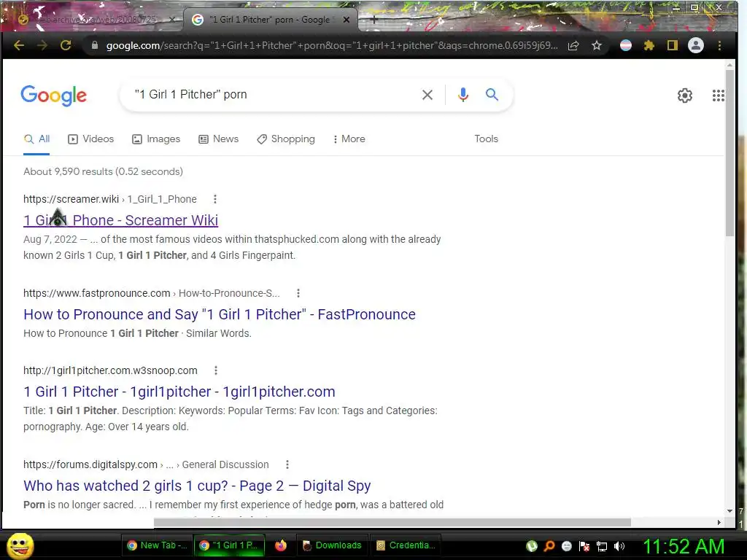Switch to New Tab taskbar window
747x560 pixels.
[x=158, y=545]
